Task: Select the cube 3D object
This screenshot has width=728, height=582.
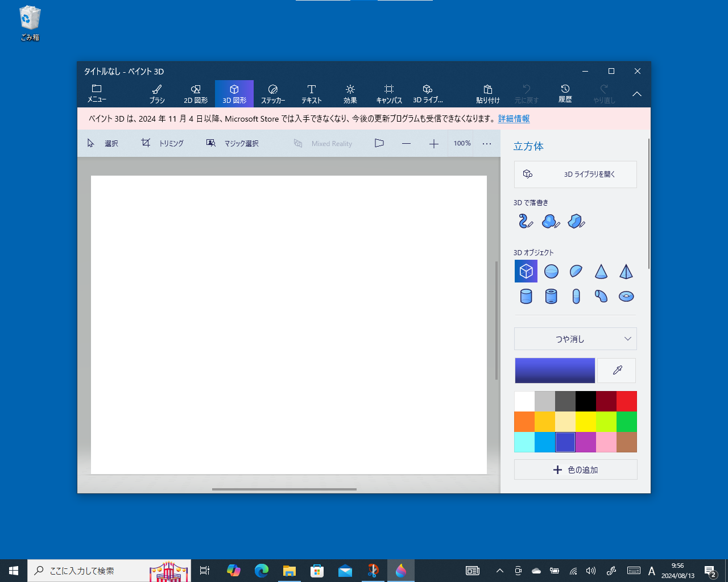Action: (526, 271)
